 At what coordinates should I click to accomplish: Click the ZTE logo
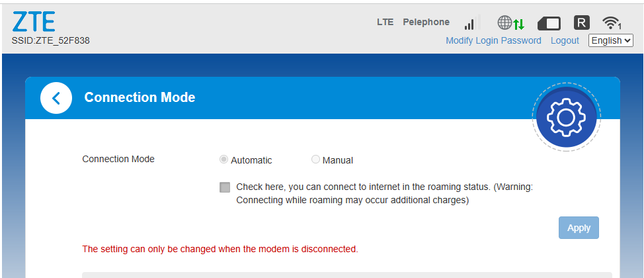34,22
